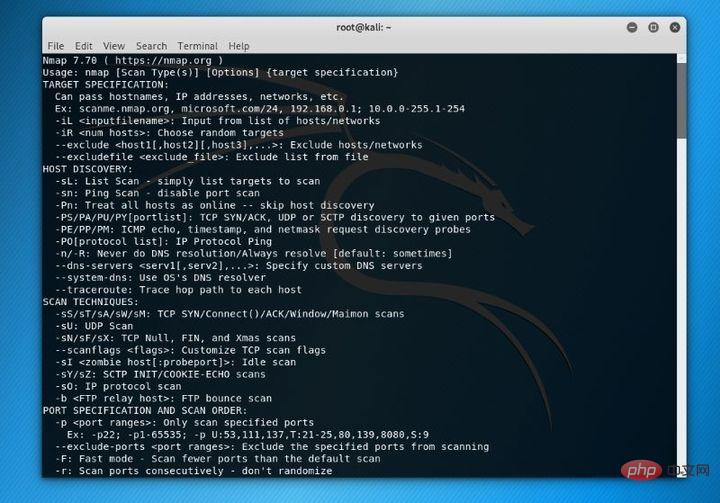Click the line 'TARGET SPECIFICATION:'
This screenshot has width=720, height=503.
[x=106, y=85]
